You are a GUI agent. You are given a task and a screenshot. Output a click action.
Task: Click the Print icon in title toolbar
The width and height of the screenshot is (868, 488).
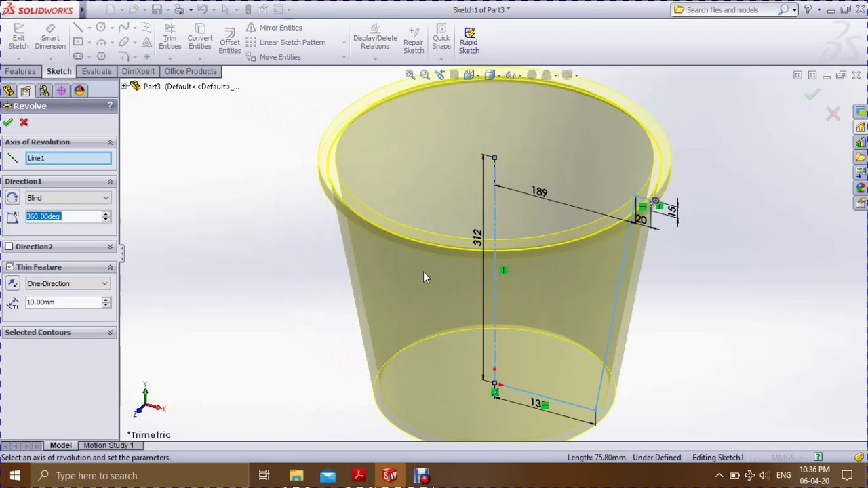[180, 9]
